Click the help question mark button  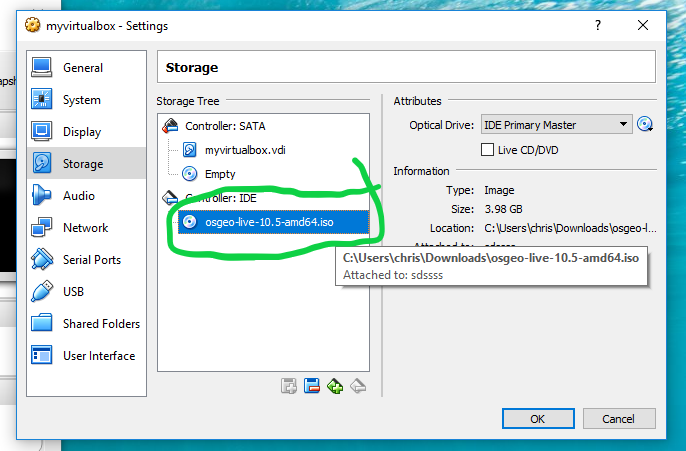[x=598, y=25]
